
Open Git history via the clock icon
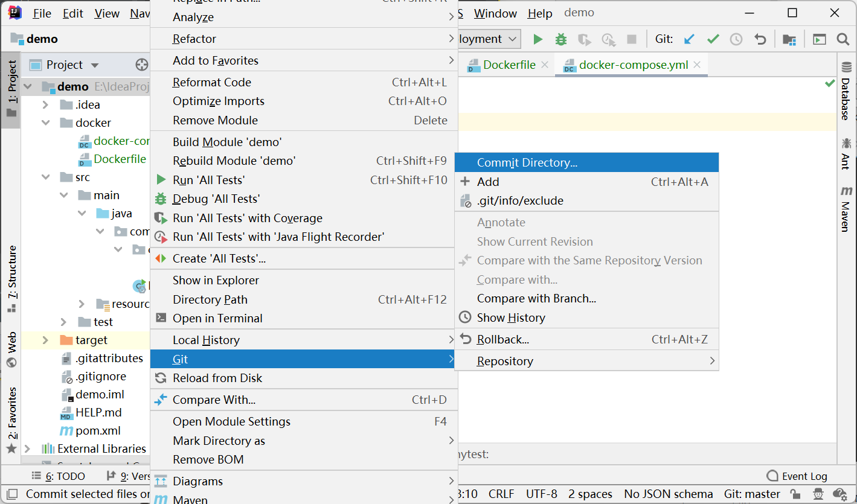click(x=736, y=39)
